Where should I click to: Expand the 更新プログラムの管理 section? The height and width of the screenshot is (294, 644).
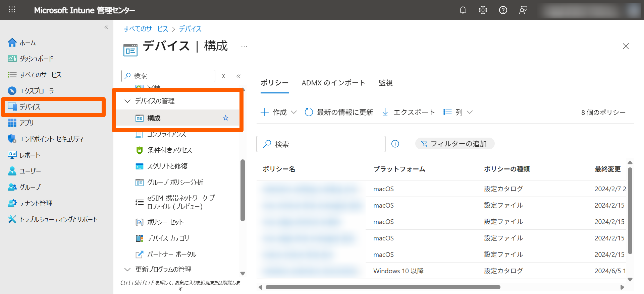(127, 269)
